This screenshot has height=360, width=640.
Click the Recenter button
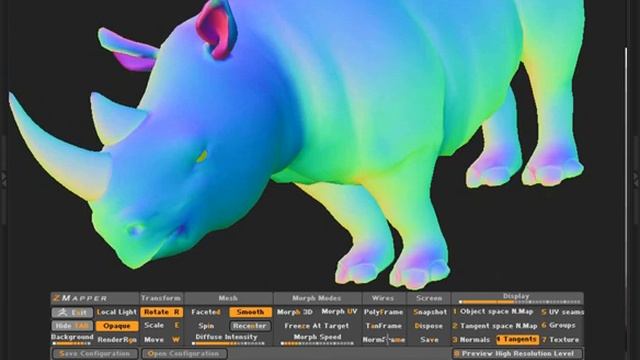pyautogui.click(x=250, y=326)
